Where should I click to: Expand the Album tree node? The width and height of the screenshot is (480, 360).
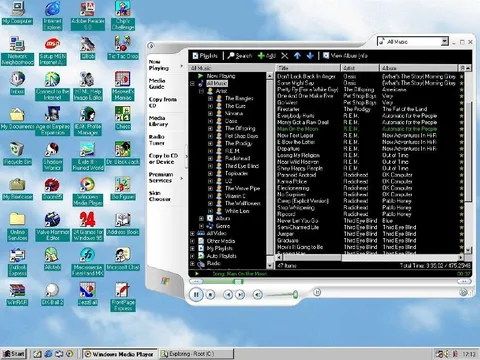click(x=201, y=218)
